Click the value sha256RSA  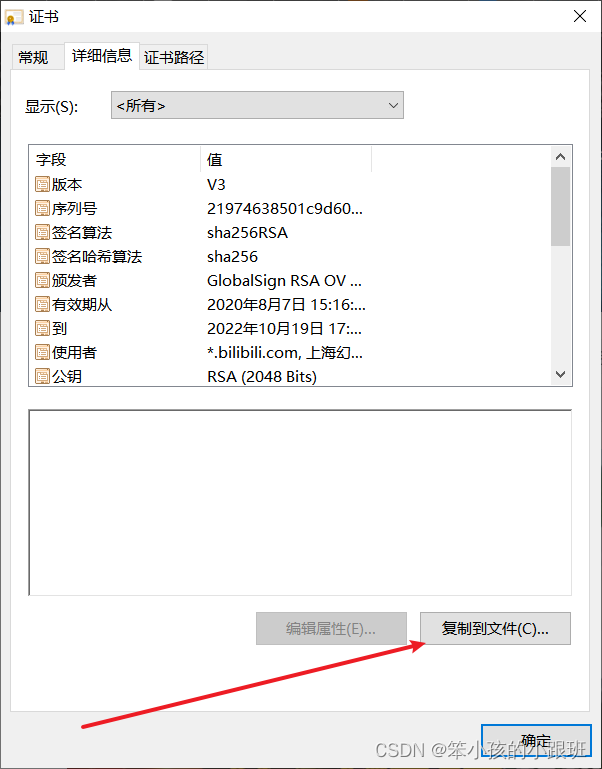247,232
